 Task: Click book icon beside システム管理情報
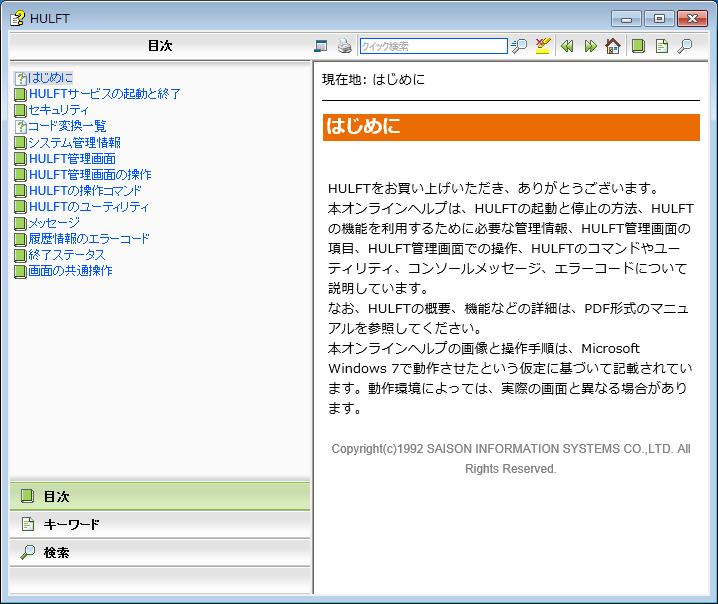(x=20, y=143)
